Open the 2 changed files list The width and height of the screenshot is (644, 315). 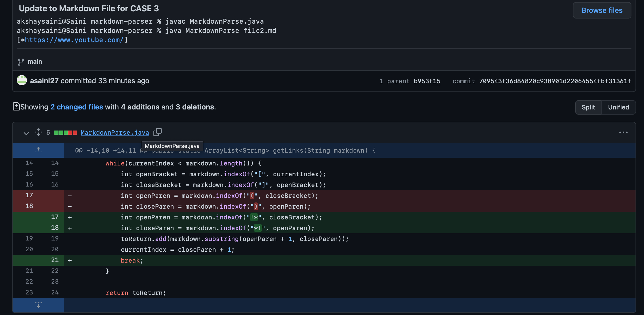(x=76, y=107)
